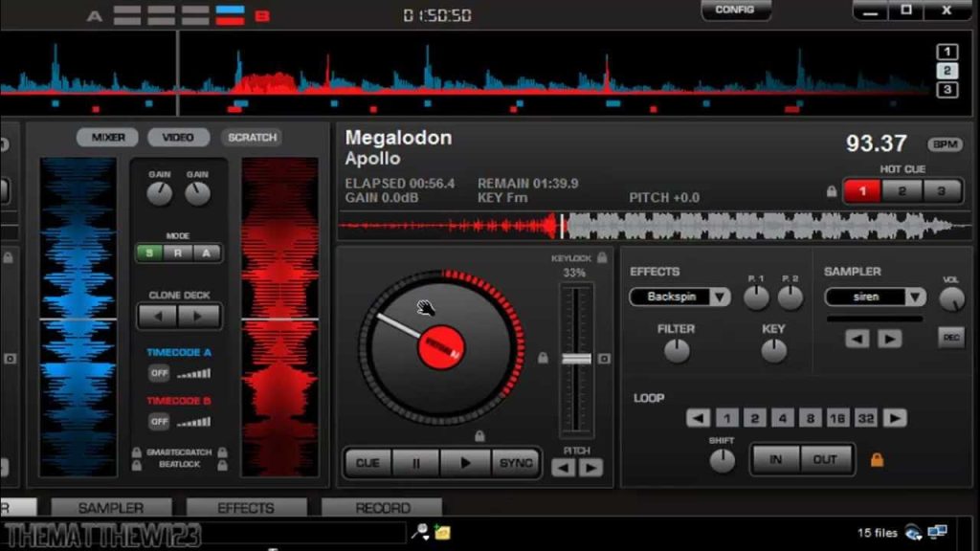Toggle the hot cue lock icon
980x551 pixels.
832,191
